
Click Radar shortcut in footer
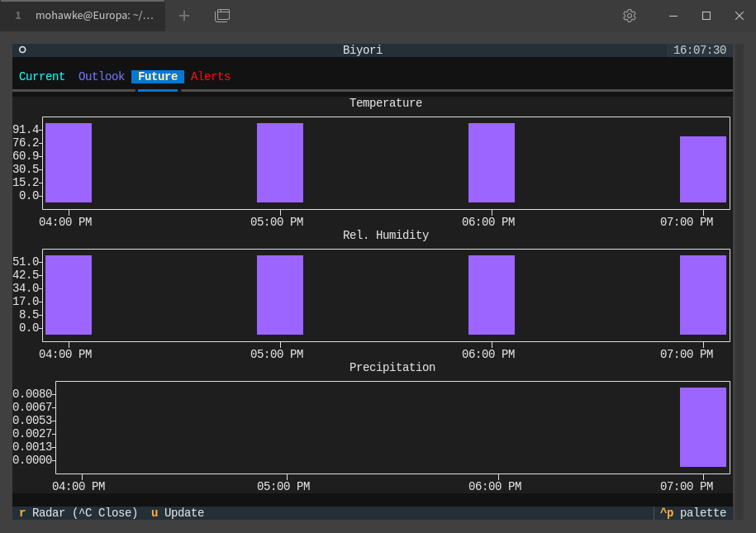tap(78, 513)
